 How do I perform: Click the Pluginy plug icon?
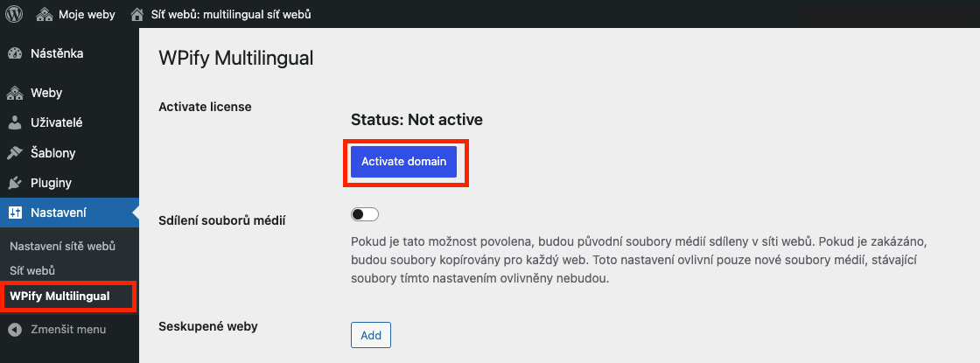coord(15,183)
